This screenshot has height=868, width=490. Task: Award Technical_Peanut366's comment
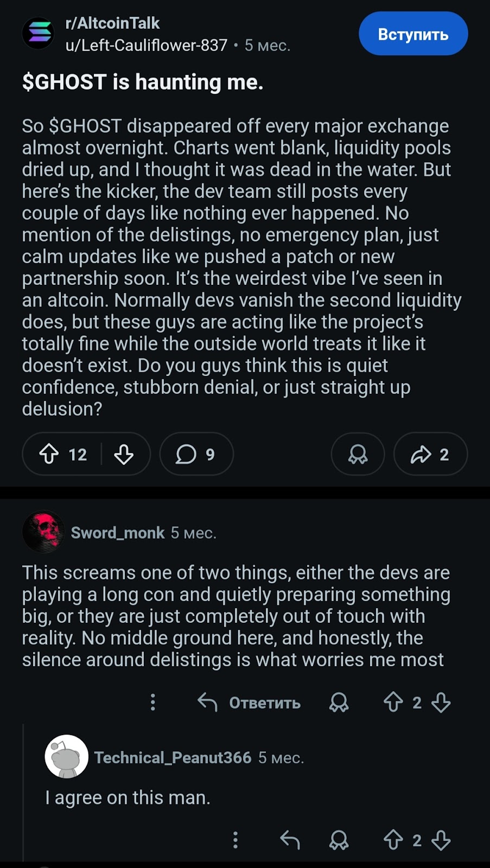pyautogui.click(x=339, y=840)
